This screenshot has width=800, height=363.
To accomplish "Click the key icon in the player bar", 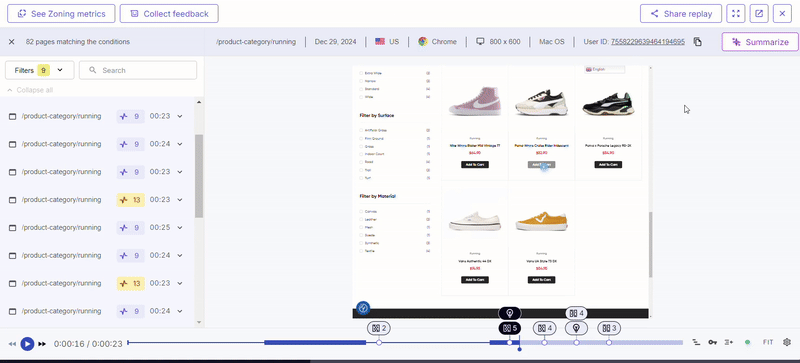I will pyautogui.click(x=712, y=342).
